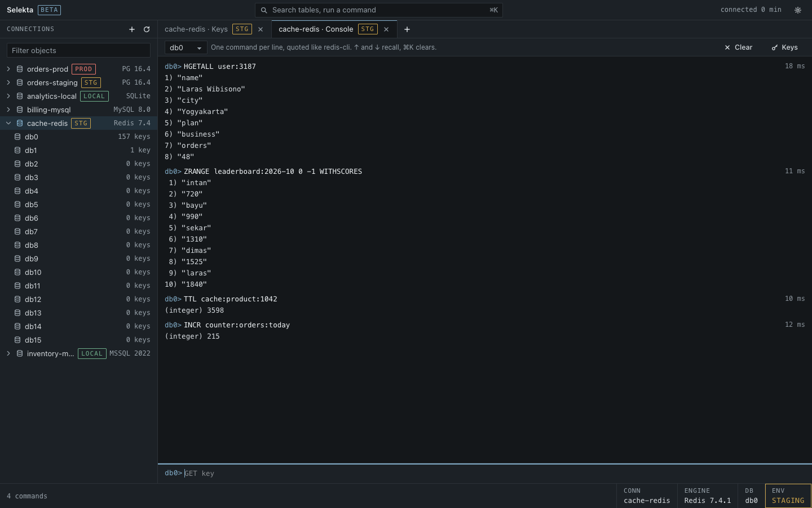This screenshot has width=812, height=508.
Task: Expand the analytics-local connection
Action: tap(8, 96)
